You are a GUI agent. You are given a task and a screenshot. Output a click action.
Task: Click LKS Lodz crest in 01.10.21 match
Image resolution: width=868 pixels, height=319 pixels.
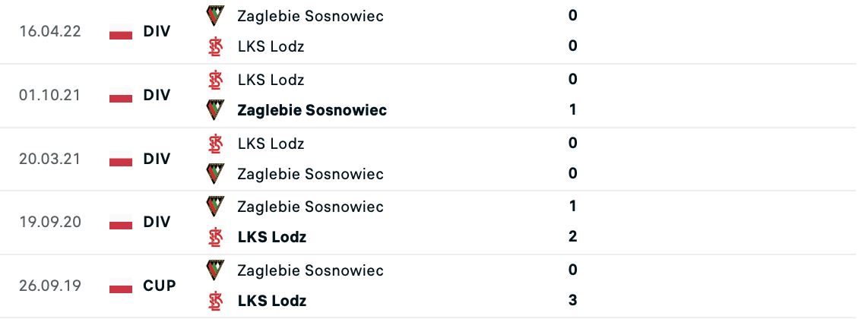[216, 79]
